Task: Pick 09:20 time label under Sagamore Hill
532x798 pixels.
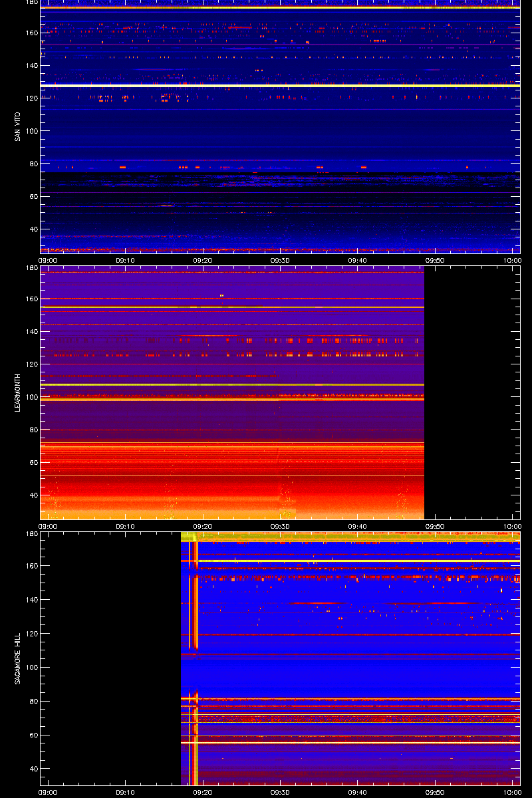Action: pyautogui.click(x=203, y=792)
